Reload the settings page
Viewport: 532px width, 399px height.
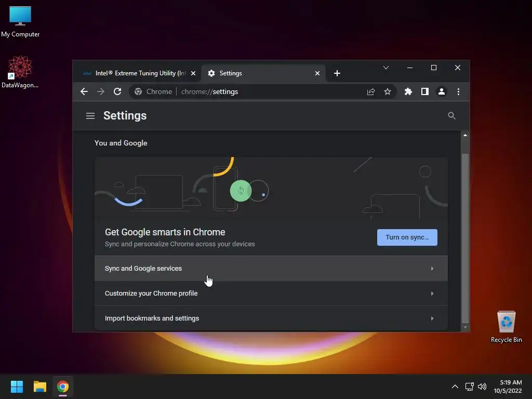tap(117, 91)
